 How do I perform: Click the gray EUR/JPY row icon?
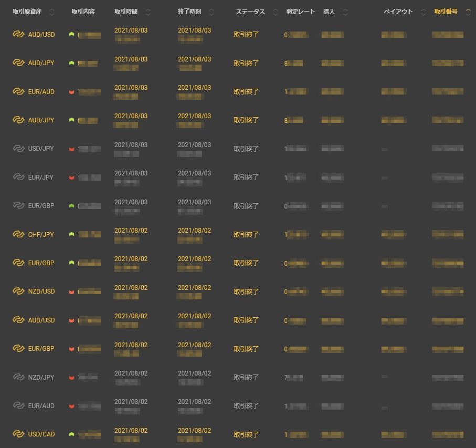click(x=19, y=178)
